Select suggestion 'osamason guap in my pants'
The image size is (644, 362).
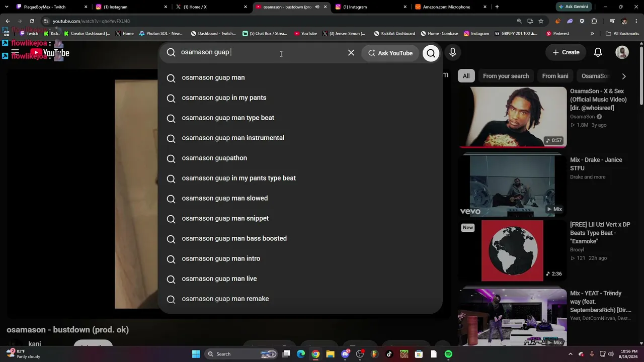300,98
